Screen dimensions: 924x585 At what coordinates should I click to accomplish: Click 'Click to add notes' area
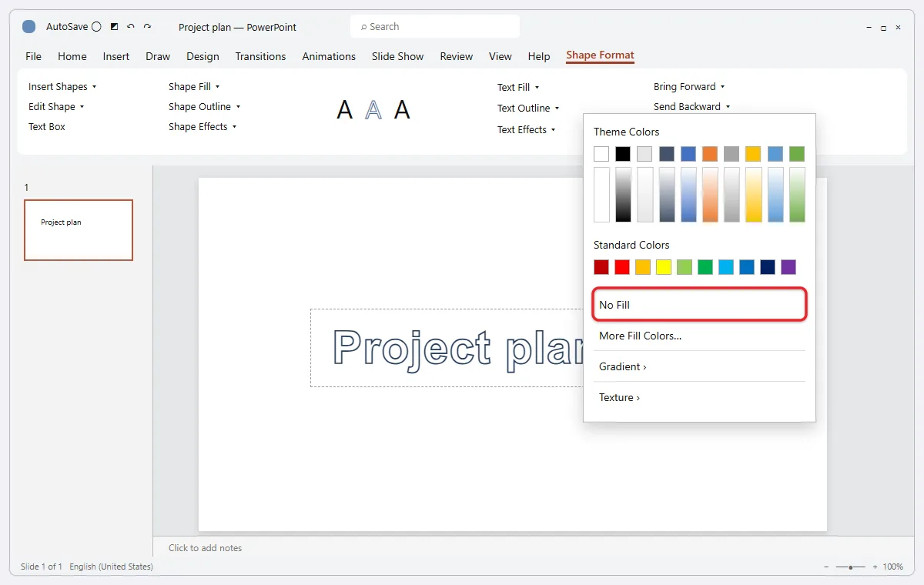(x=205, y=548)
